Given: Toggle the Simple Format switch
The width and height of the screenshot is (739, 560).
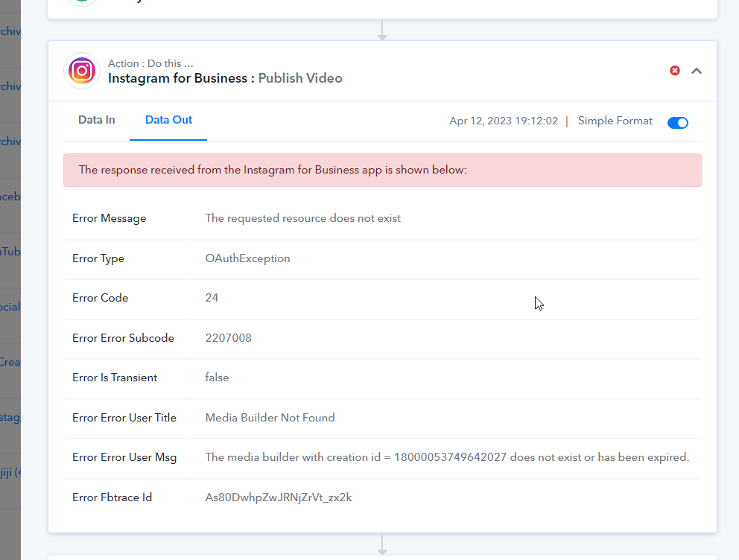Looking at the screenshot, I should coord(678,122).
